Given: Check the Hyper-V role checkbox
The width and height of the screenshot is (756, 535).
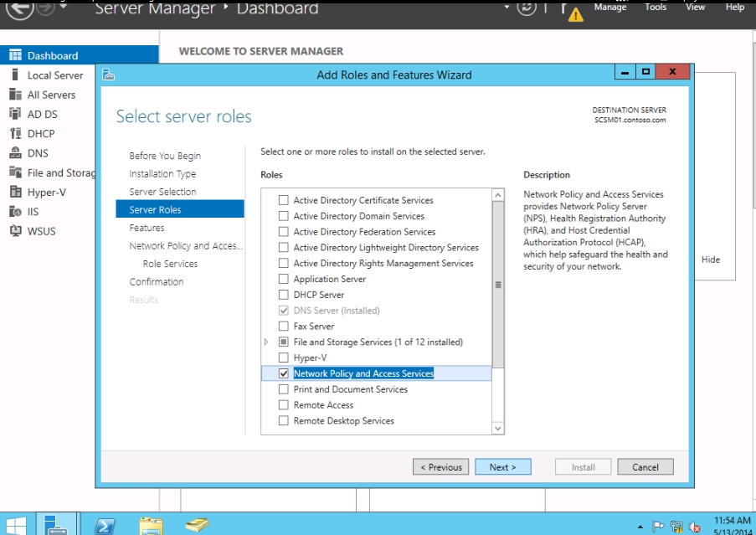Looking at the screenshot, I should pyautogui.click(x=284, y=358).
